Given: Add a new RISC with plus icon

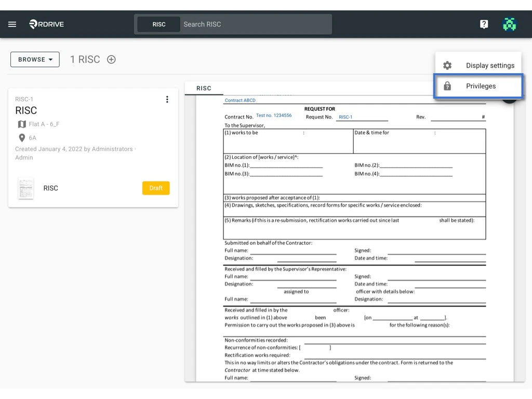Looking at the screenshot, I should [x=111, y=59].
